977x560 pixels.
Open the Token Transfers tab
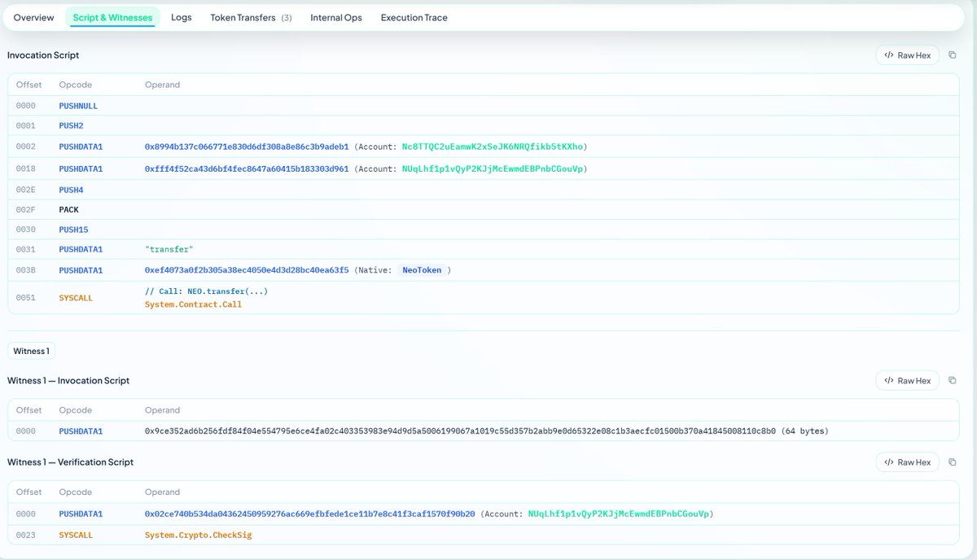[251, 17]
